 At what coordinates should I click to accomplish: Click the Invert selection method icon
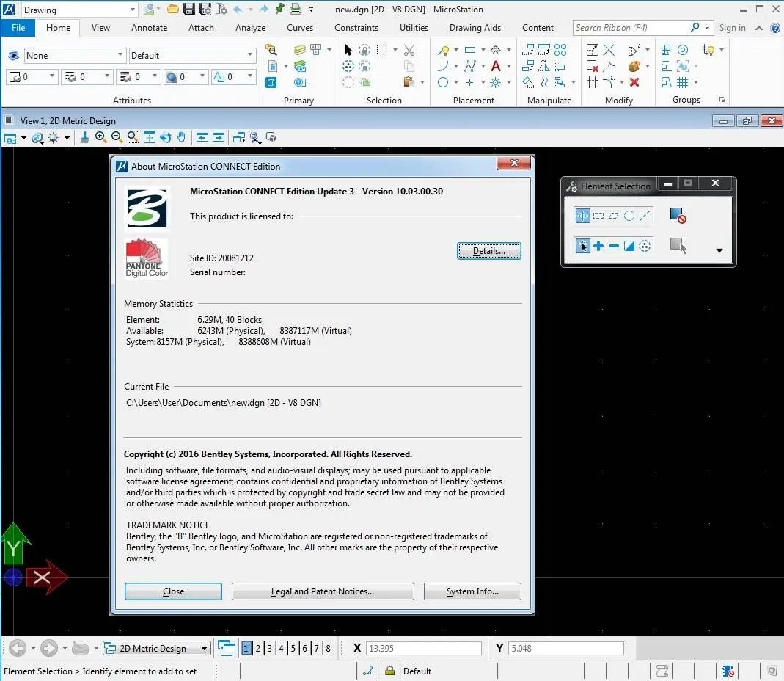pos(629,246)
